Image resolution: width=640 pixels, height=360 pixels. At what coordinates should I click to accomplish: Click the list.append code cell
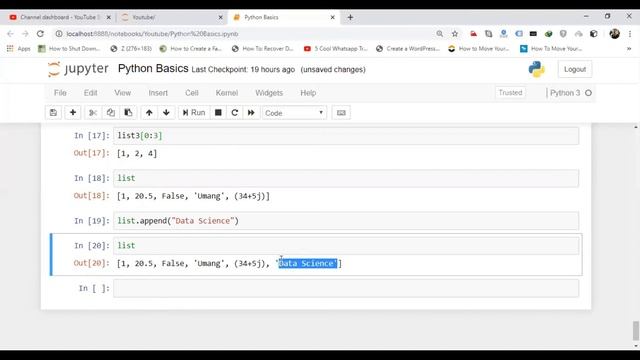pyautogui.click(x=346, y=221)
